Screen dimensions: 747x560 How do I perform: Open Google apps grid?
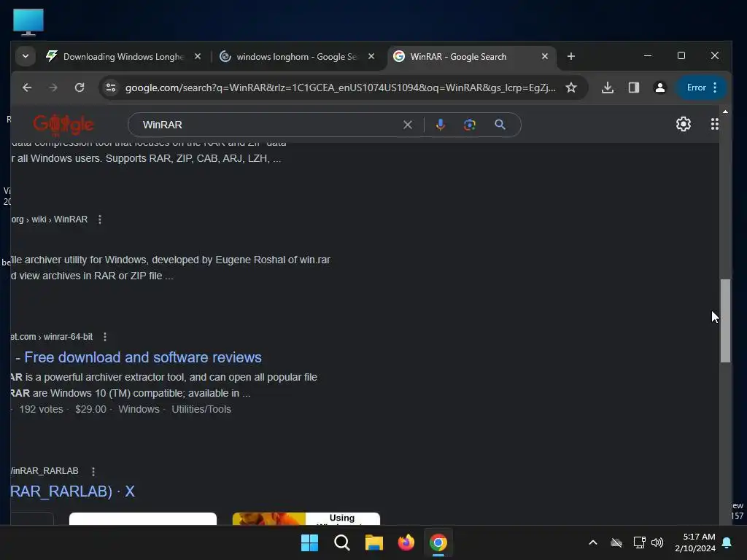[x=715, y=124]
